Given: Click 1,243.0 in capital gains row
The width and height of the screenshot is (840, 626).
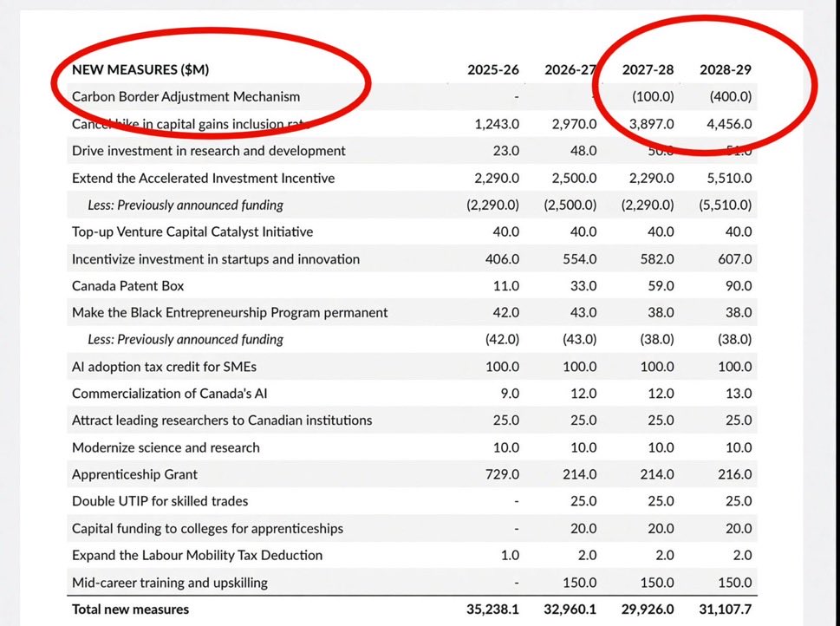Looking at the screenshot, I should coord(497,124).
